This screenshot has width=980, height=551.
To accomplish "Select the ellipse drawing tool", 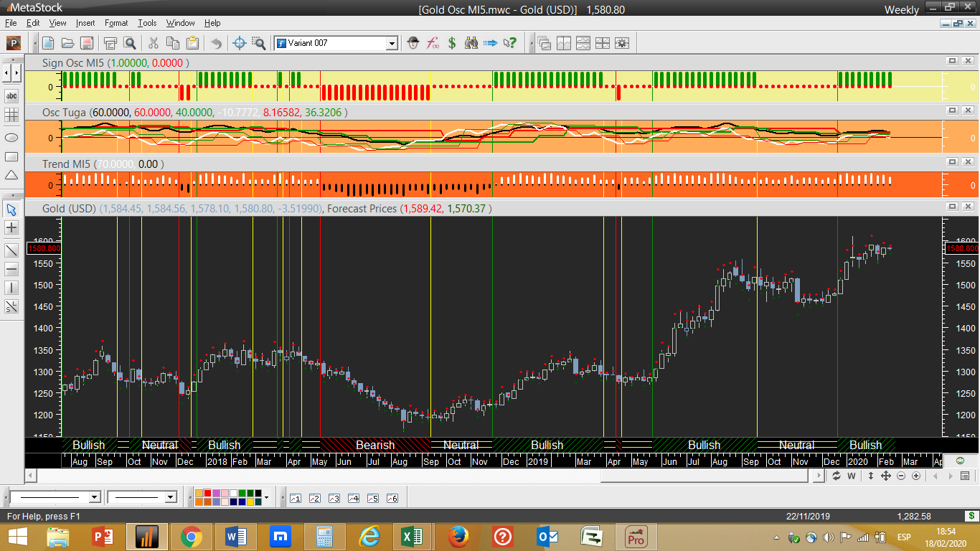I will pyautogui.click(x=11, y=137).
